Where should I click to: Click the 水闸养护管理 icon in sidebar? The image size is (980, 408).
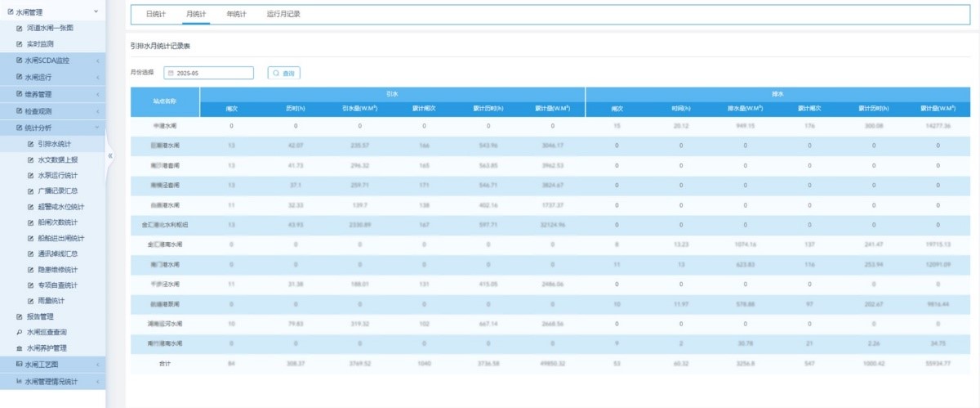[x=20, y=347]
